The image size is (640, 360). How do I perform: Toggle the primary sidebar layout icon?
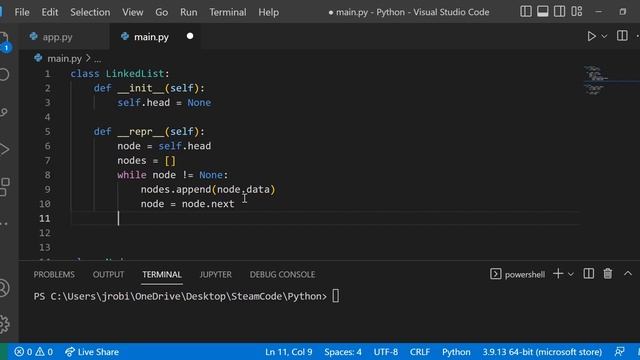[526, 11]
